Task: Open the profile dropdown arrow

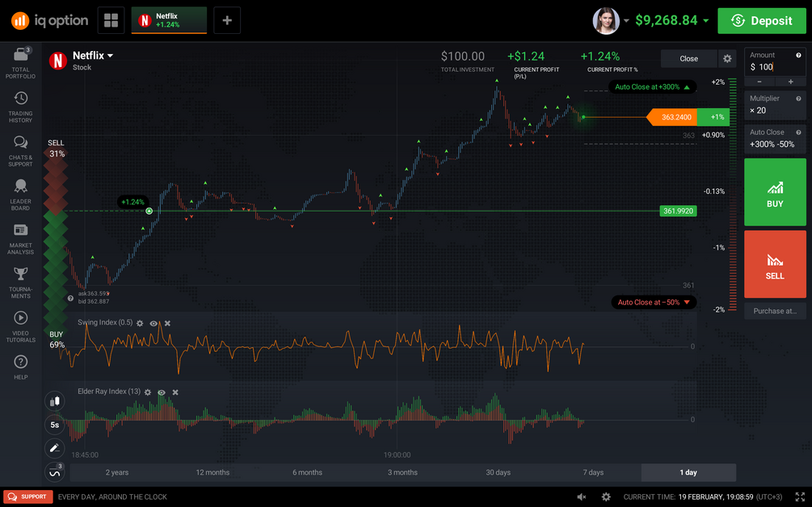Action: click(626, 21)
